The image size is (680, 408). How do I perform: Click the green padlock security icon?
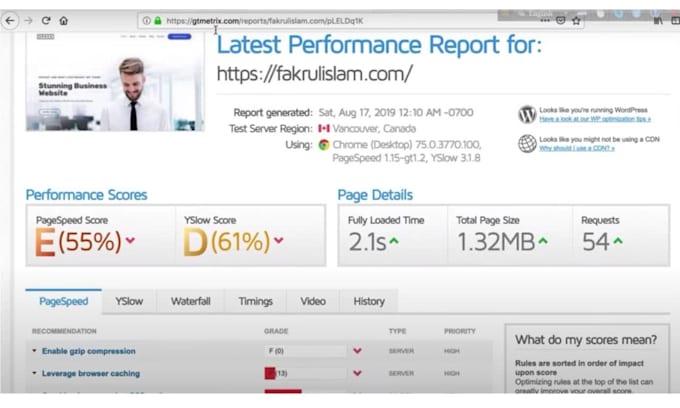click(158, 20)
